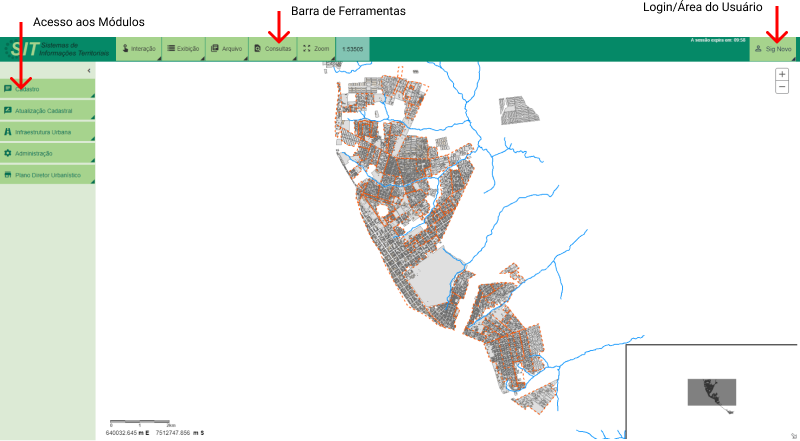This screenshot has width=800, height=441.
Task: Collapse the left sidebar panel
Action: point(89,70)
